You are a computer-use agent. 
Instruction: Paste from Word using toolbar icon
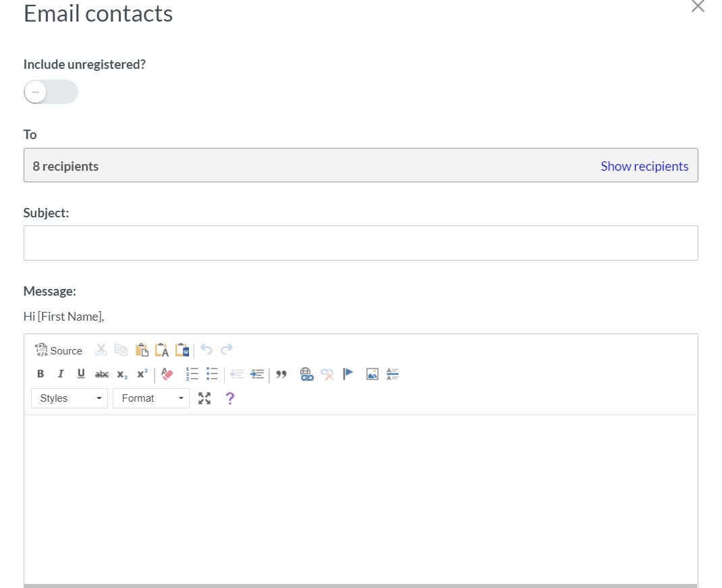(x=182, y=350)
